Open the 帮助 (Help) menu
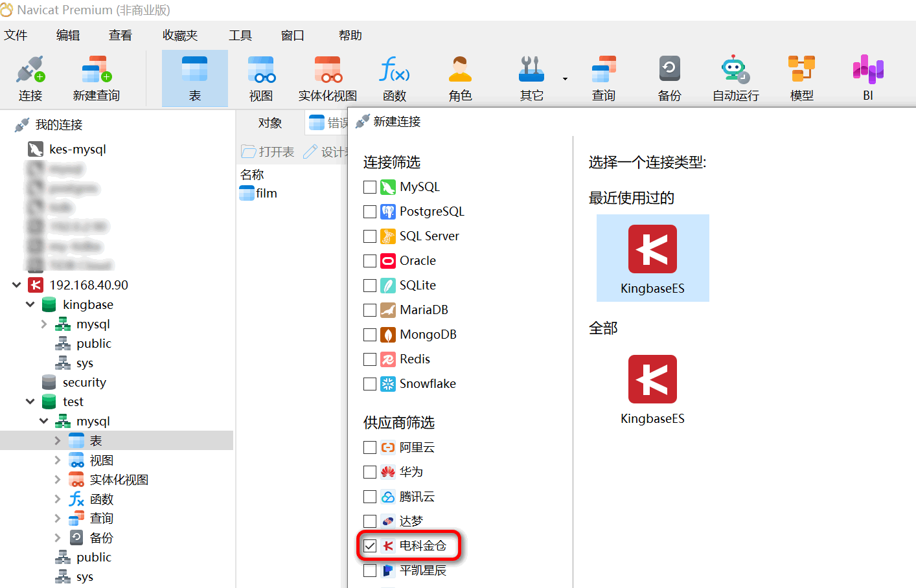The height and width of the screenshot is (588, 916). point(350,36)
